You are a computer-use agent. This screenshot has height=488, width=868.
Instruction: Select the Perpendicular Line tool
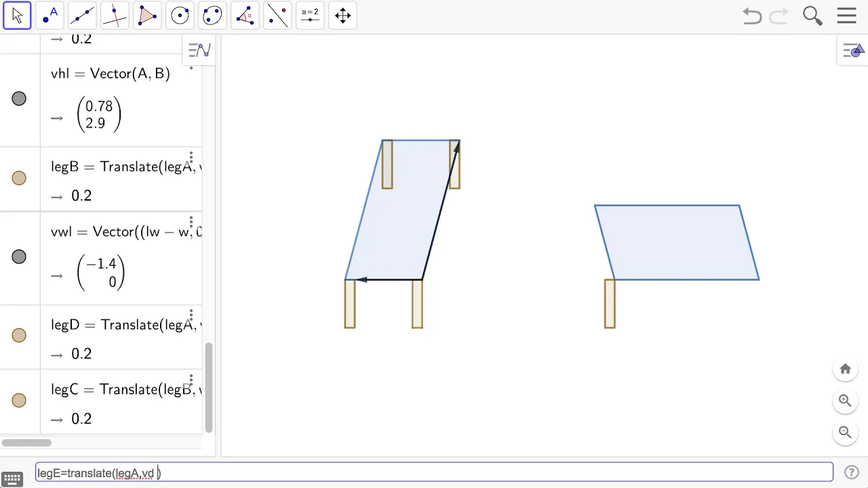click(115, 16)
